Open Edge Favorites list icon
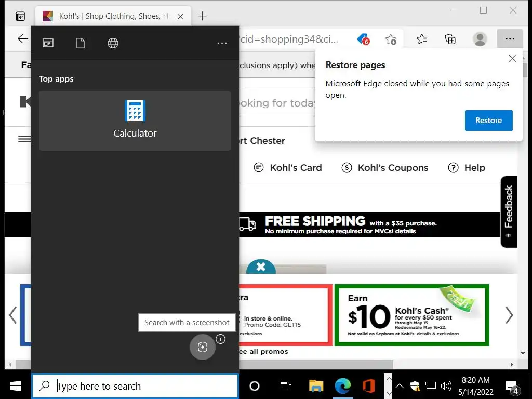This screenshot has width=532, height=399. pyautogui.click(x=422, y=39)
